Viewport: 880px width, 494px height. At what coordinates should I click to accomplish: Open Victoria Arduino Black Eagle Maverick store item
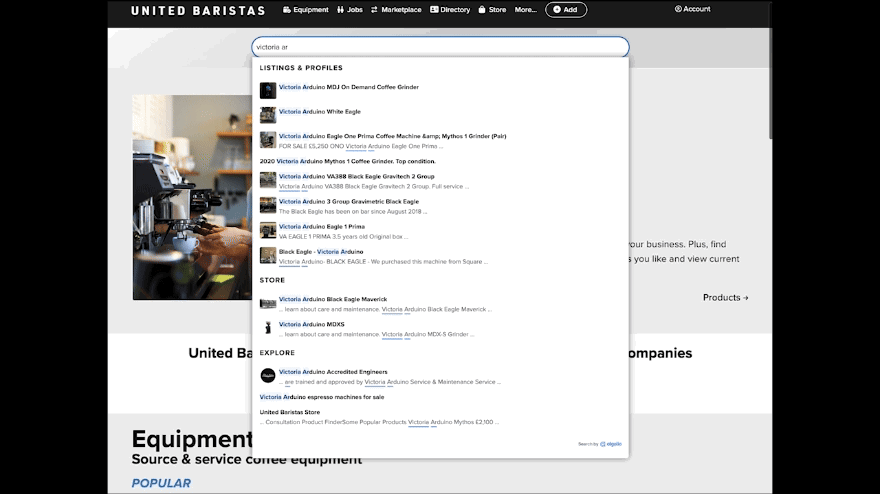[x=333, y=299]
